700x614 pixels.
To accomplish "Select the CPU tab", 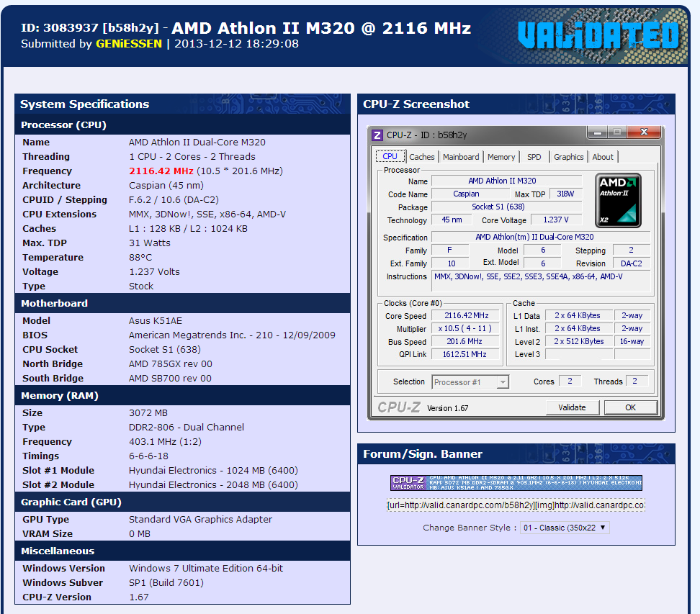I will point(390,157).
